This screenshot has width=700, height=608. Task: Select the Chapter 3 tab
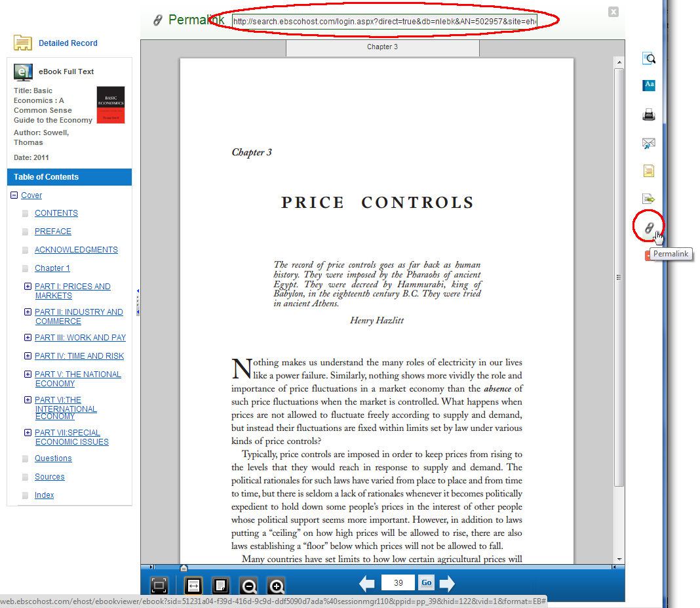pyautogui.click(x=383, y=47)
